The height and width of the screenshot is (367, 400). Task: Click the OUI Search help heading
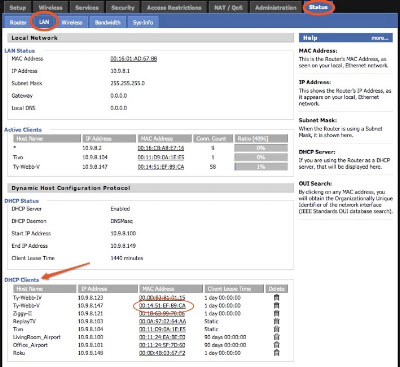[x=315, y=184]
